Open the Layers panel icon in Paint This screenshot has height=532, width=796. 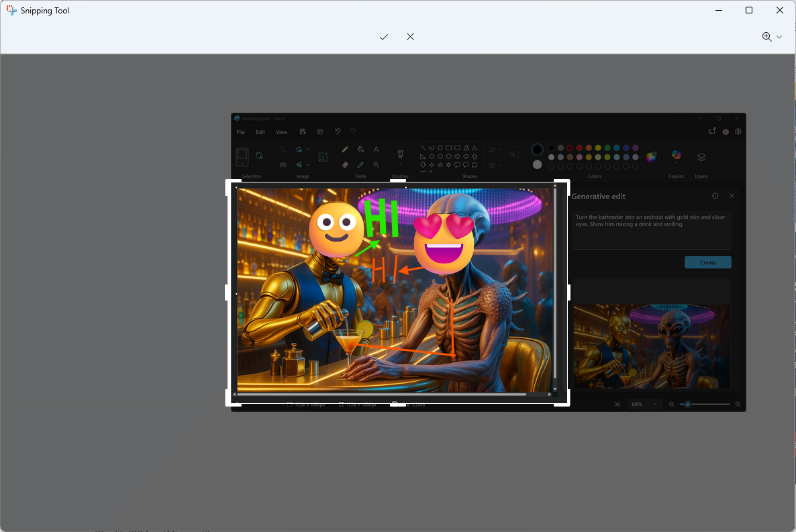coord(701,157)
